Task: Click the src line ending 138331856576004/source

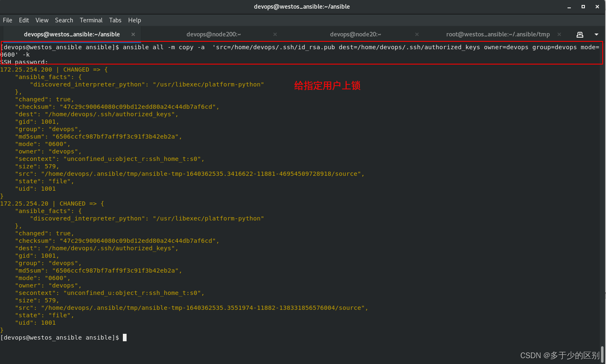Action: tap(192, 308)
